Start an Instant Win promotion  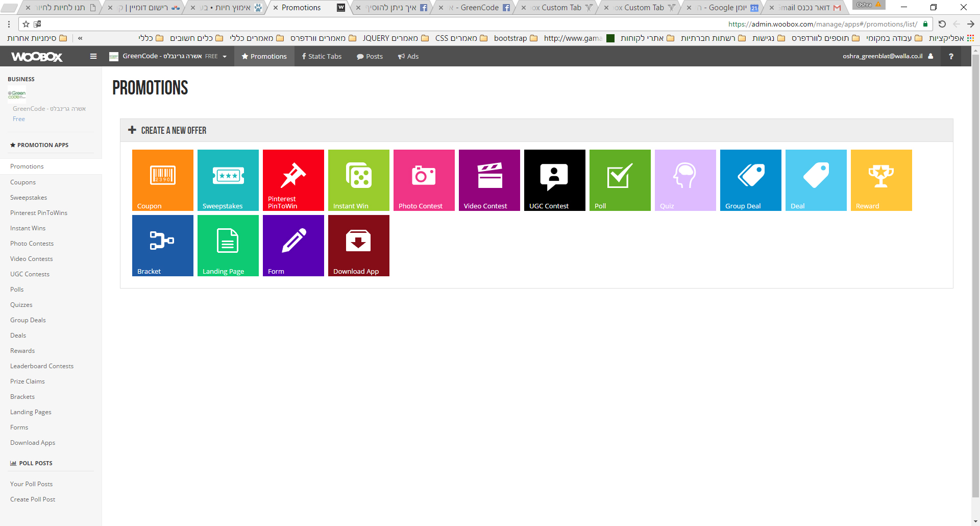[358, 180]
